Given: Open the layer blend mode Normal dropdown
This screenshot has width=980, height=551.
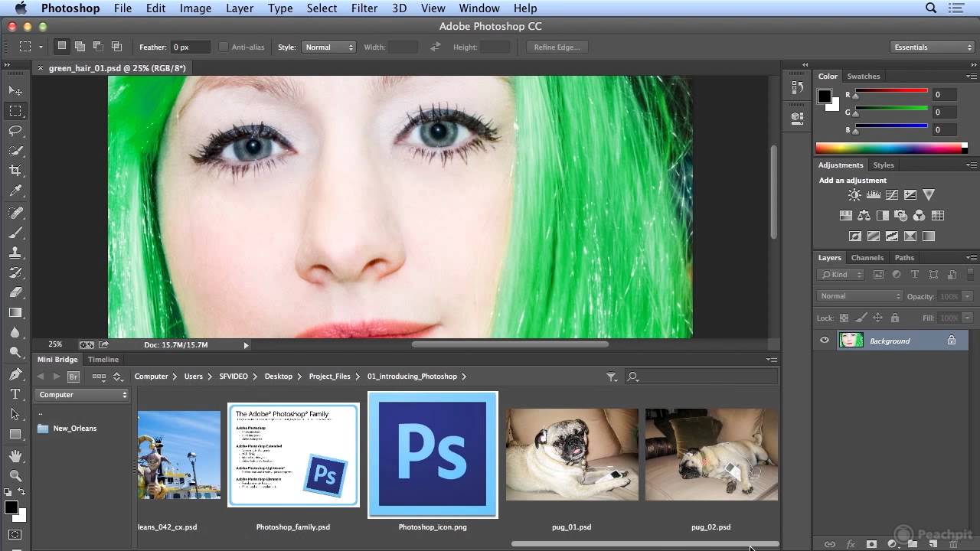Looking at the screenshot, I should (x=860, y=296).
